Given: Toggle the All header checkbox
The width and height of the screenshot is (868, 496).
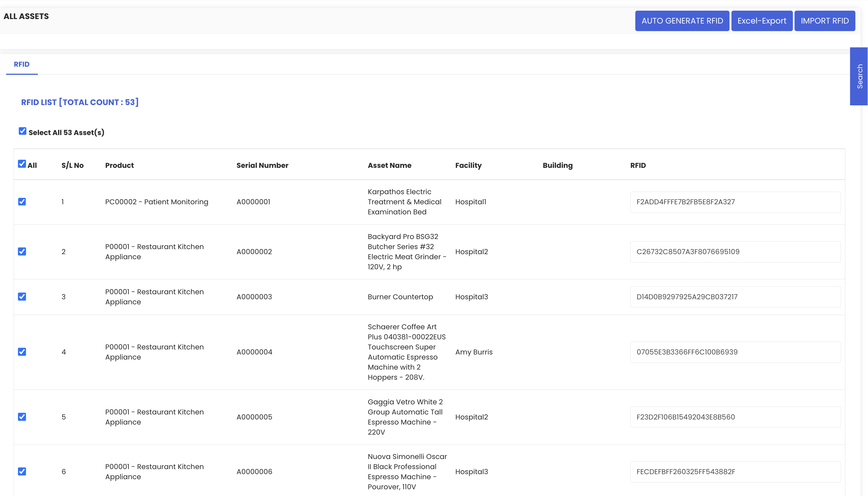Looking at the screenshot, I should click(x=22, y=164).
